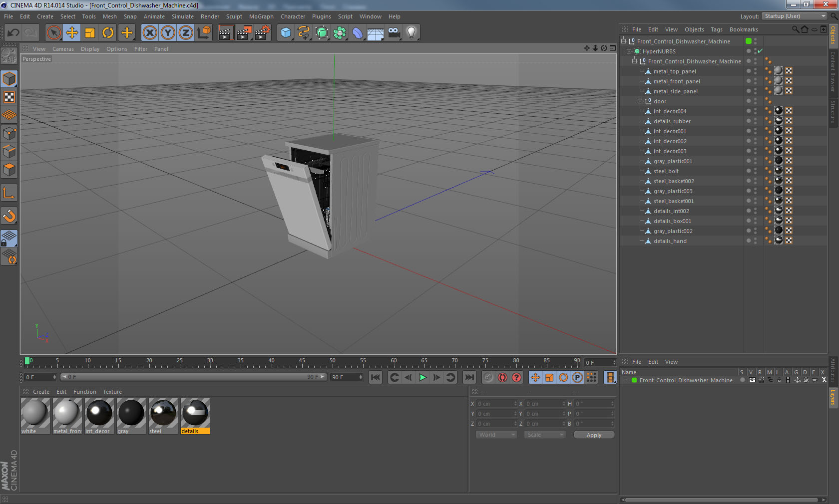Open the spline pen tools

click(x=304, y=33)
